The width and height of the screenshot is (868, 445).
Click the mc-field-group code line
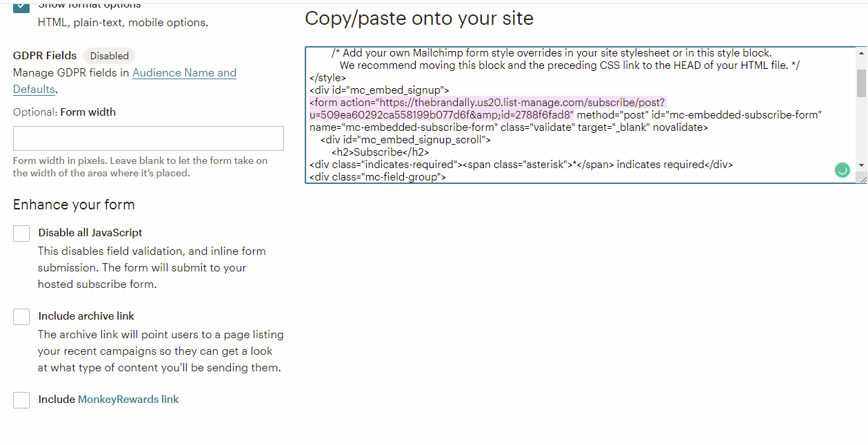(378, 177)
